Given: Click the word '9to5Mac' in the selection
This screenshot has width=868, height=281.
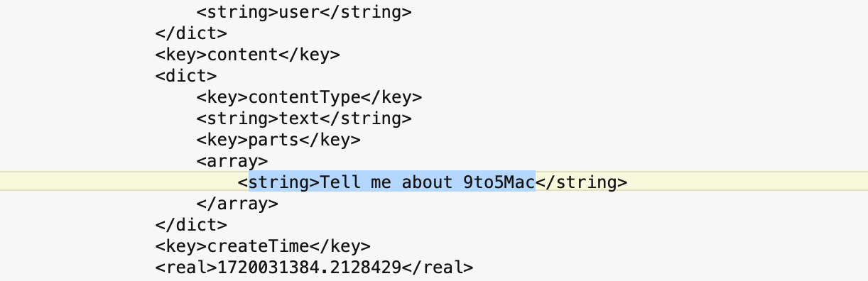Looking at the screenshot, I should point(494,182).
